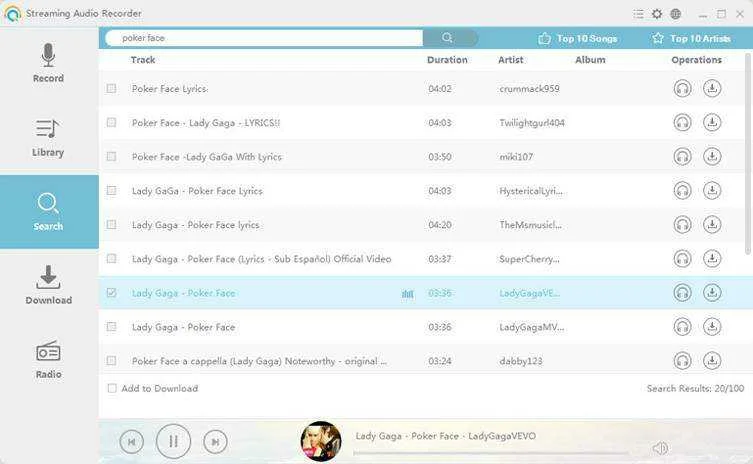Skip to the next track

[x=215, y=442]
